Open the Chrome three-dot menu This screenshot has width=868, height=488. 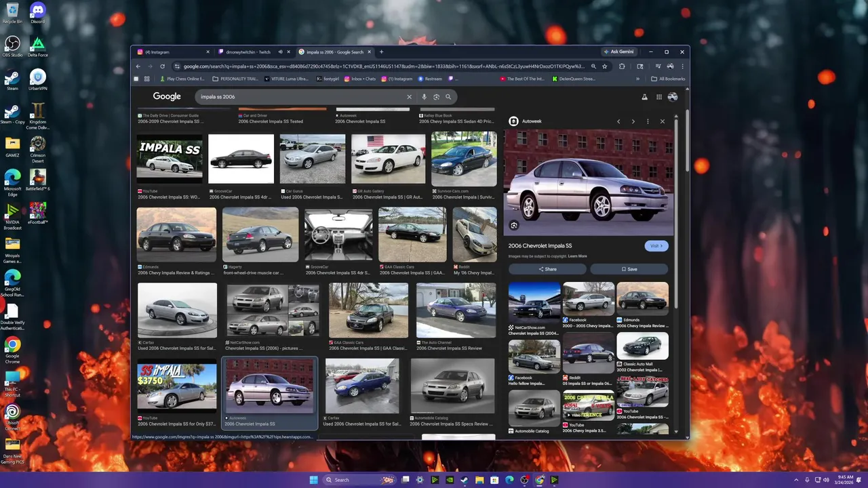(x=683, y=66)
